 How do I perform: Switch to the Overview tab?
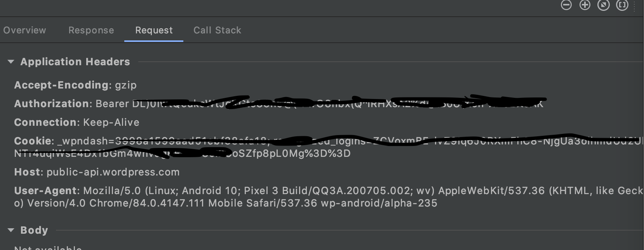pyautogui.click(x=25, y=30)
